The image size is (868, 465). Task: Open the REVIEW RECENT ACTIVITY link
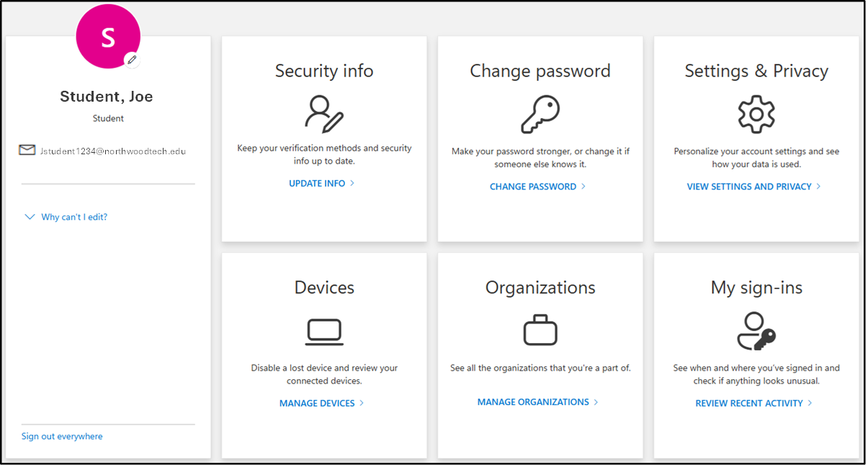point(754,403)
